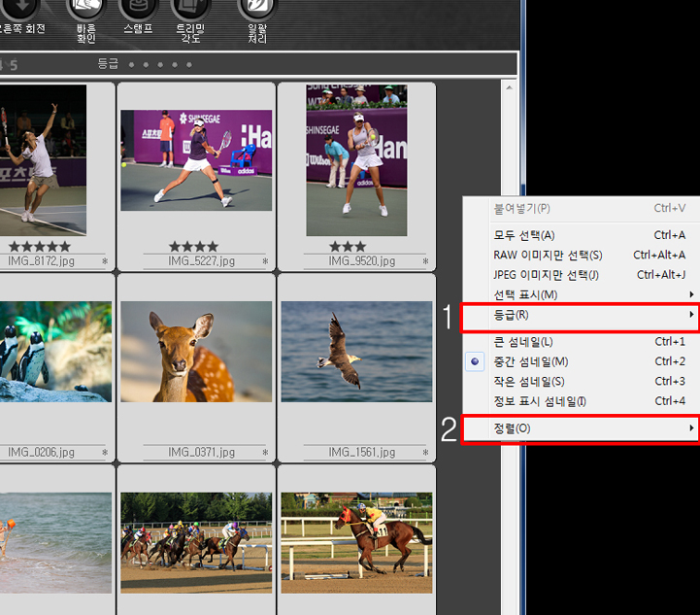Select the deer thumbnail IMG_0371.jpg
Image resolution: width=700 pixels, height=615 pixels.
click(196, 352)
